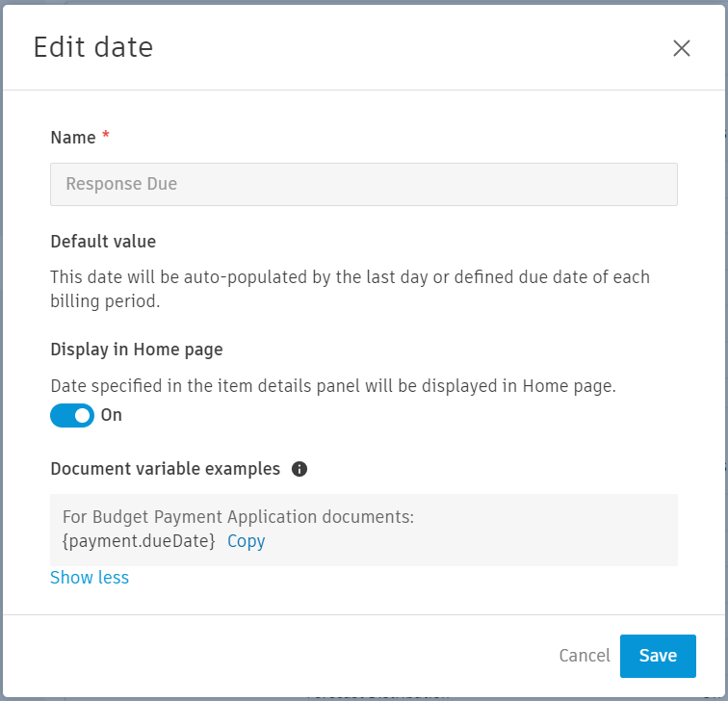Close the Edit date dialog
The width and height of the screenshot is (728, 701).
click(682, 48)
